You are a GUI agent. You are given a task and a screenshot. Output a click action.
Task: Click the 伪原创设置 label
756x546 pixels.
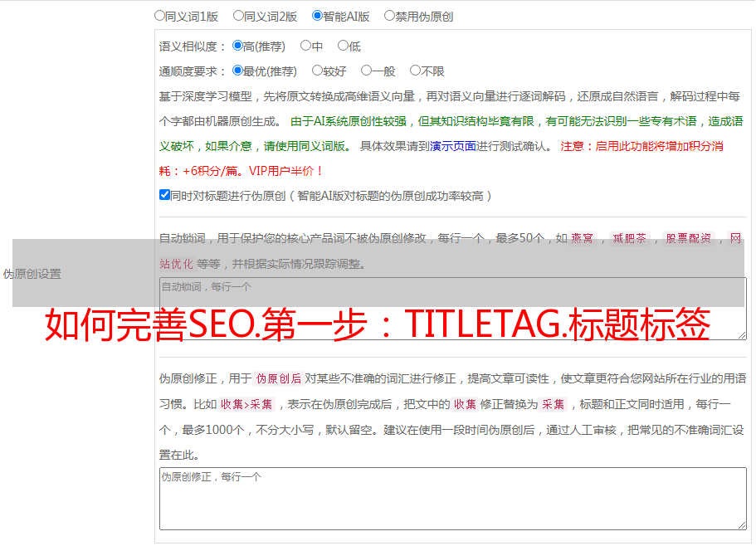[x=32, y=274]
